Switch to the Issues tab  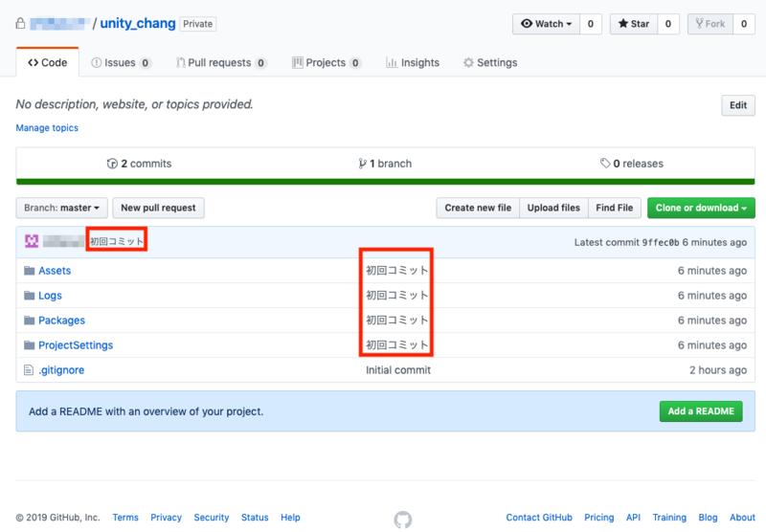122,62
